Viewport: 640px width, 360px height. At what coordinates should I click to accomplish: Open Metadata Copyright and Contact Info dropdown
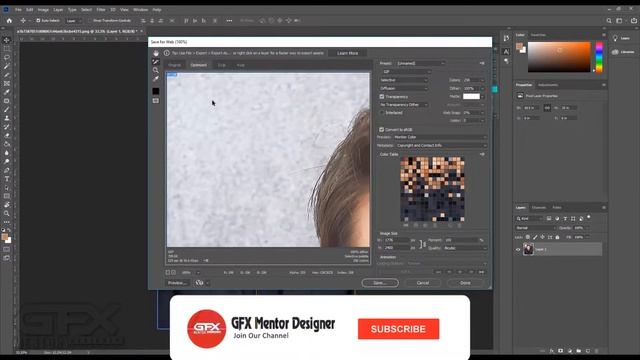click(441, 145)
